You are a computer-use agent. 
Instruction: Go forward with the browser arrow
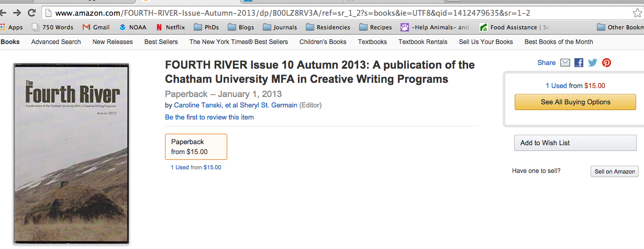[x=17, y=13]
